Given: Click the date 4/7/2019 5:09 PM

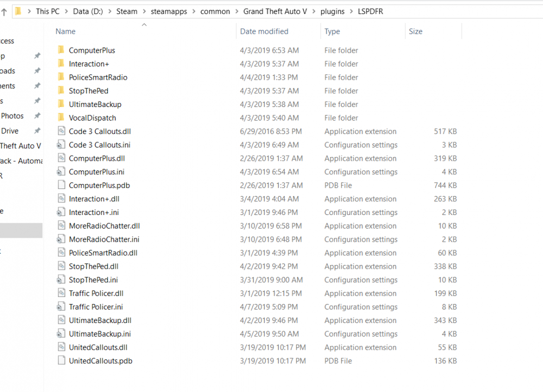Looking at the screenshot, I should click(x=269, y=307).
